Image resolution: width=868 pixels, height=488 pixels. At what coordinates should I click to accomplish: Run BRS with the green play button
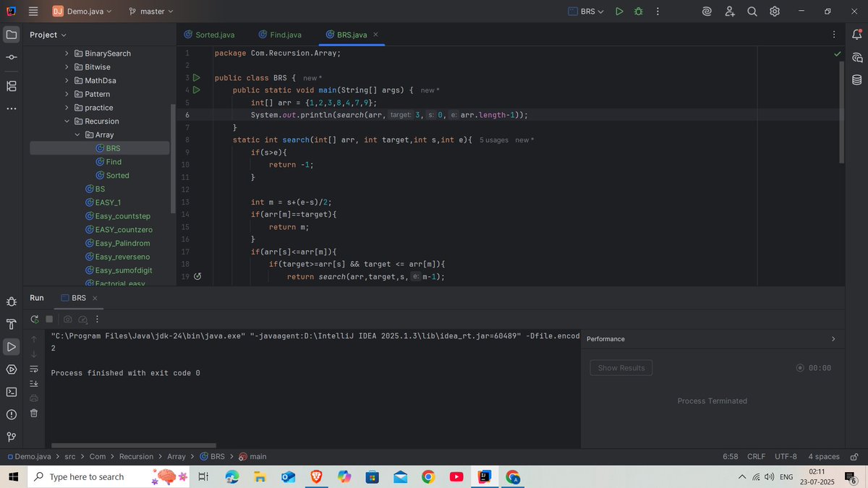tap(619, 11)
